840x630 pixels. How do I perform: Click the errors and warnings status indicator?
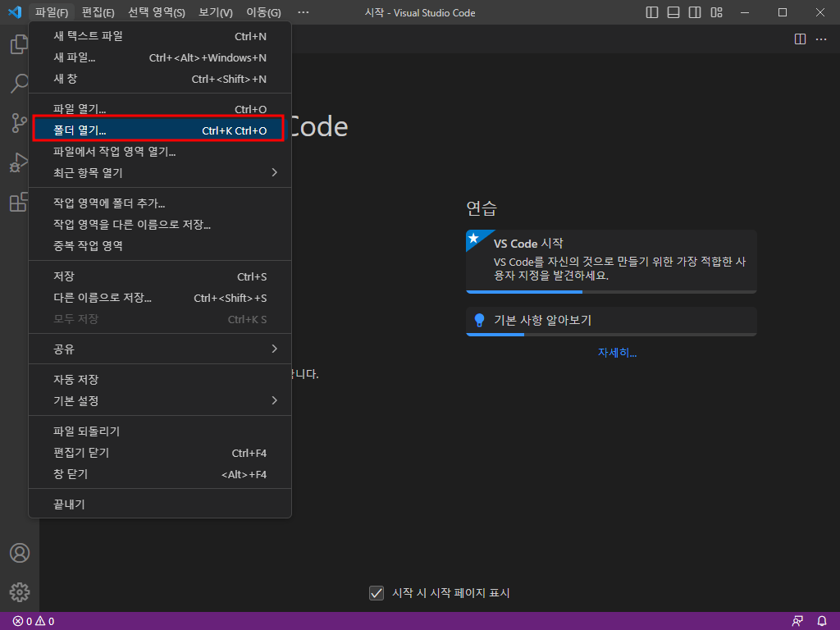(x=33, y=622)
